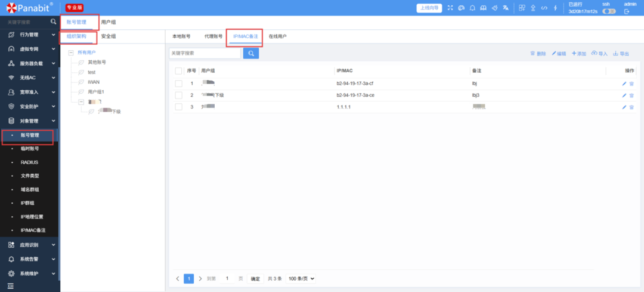The image size is (644, 292).
Task: Select 用户组1 in the tree
Action: 95,92
